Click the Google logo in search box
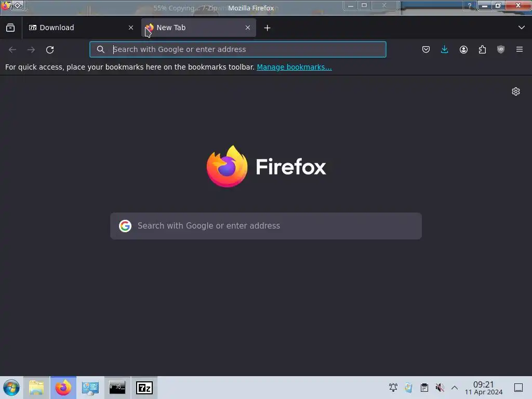This screenshot has height=399, width=532. coord(125,226)
